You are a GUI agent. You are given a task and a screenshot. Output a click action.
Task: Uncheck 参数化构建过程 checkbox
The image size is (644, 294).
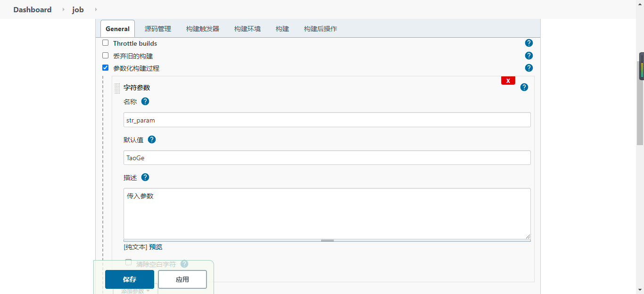(105, 68)
